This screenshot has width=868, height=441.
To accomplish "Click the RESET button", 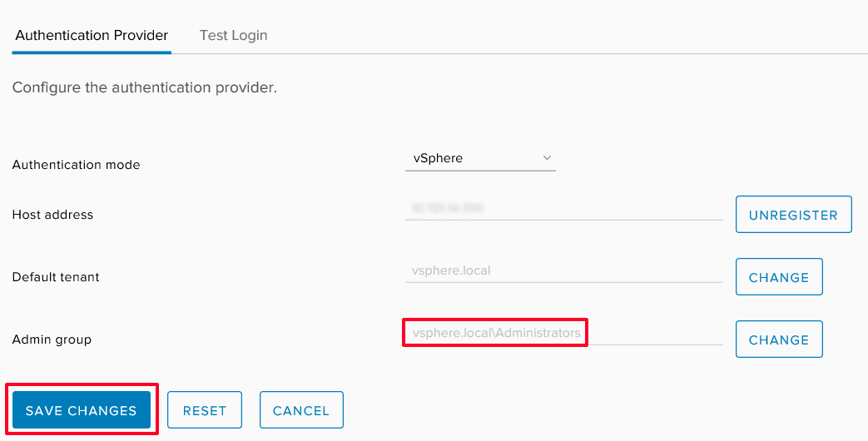I will 205,410.
